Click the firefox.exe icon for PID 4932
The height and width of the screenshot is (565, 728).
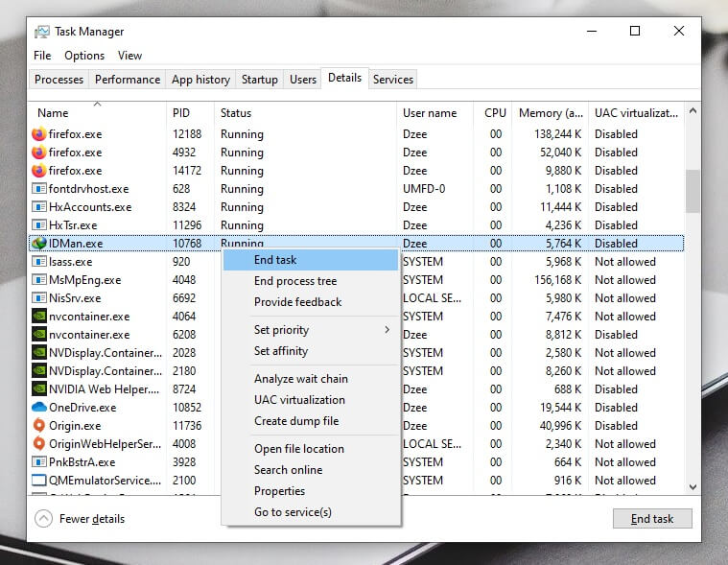pyautogui.click(x=39, y=153)
